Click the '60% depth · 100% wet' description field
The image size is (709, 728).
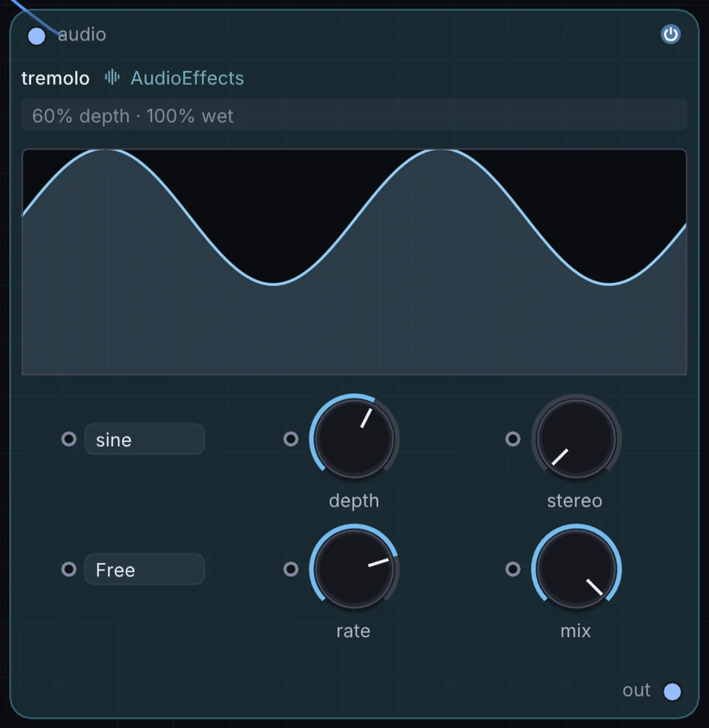click(354, 115)
